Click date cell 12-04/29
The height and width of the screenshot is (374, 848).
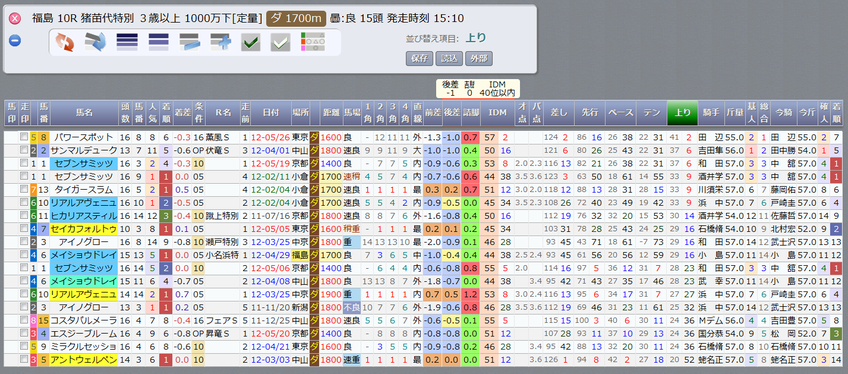(x=271, y=255)
